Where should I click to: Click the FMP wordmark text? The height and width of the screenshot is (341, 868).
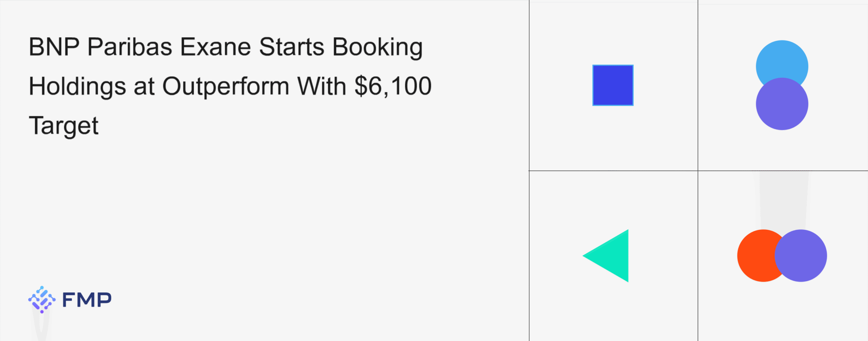click(x=87, y=300)
